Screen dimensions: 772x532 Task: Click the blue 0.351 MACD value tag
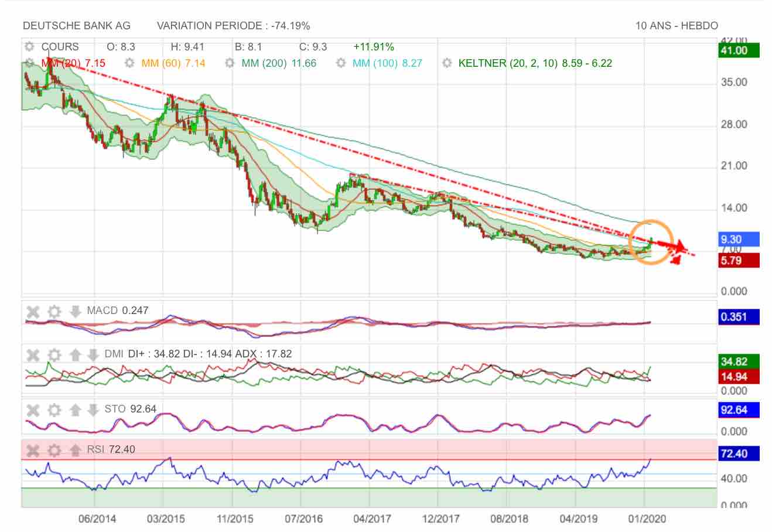click(739, 317)
